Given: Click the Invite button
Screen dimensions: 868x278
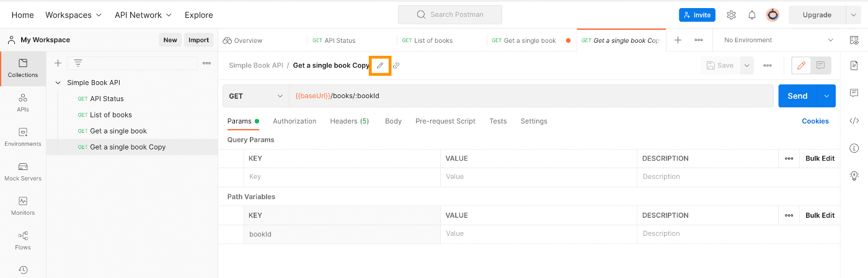Looking at the screenshot, I should [x=697, y=15].
